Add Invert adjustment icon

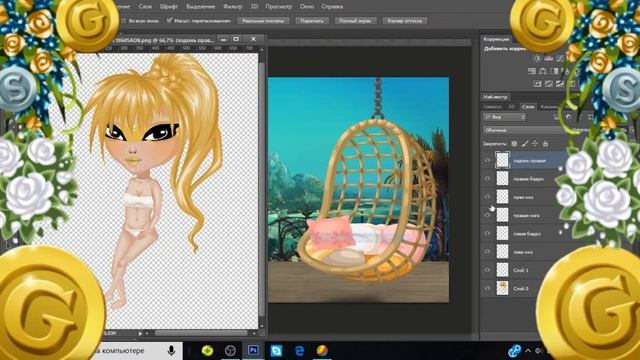[x=538, y=84]
